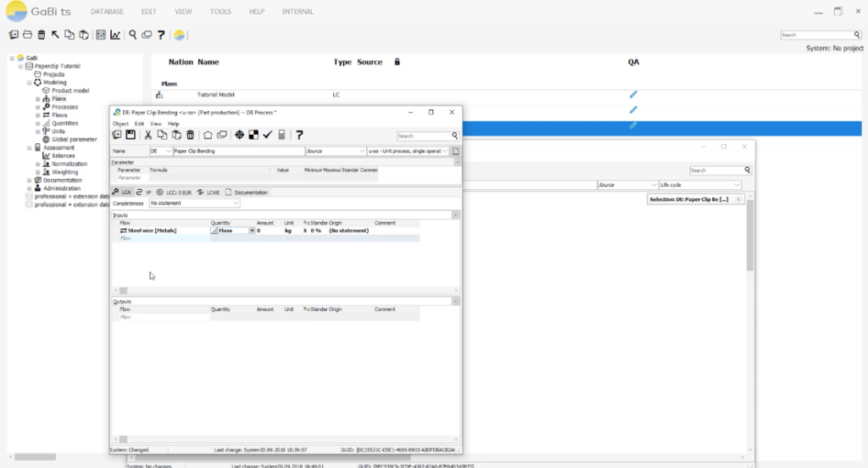Switch to the LCWE tab
Viewport: 868px width, 468px height.
pos(209,192)
